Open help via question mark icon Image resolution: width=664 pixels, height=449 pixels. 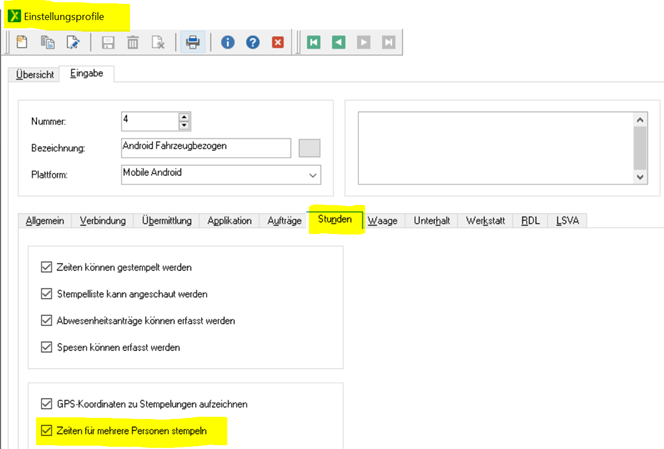click(x=253, y=42)
